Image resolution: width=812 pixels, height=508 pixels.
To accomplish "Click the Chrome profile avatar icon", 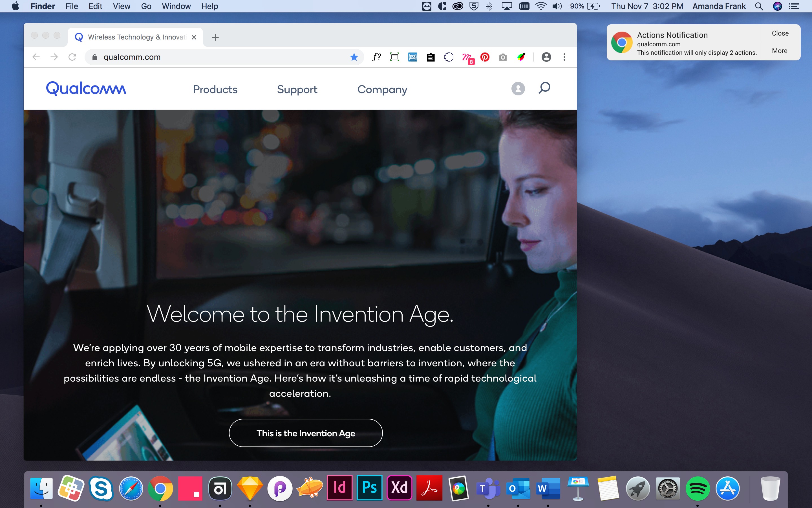I will tap(546, 57).
